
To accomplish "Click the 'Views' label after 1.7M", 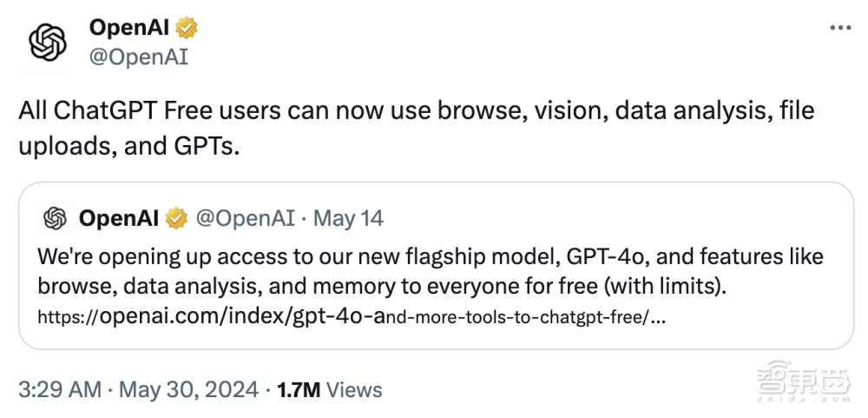I will pos(354,389).
